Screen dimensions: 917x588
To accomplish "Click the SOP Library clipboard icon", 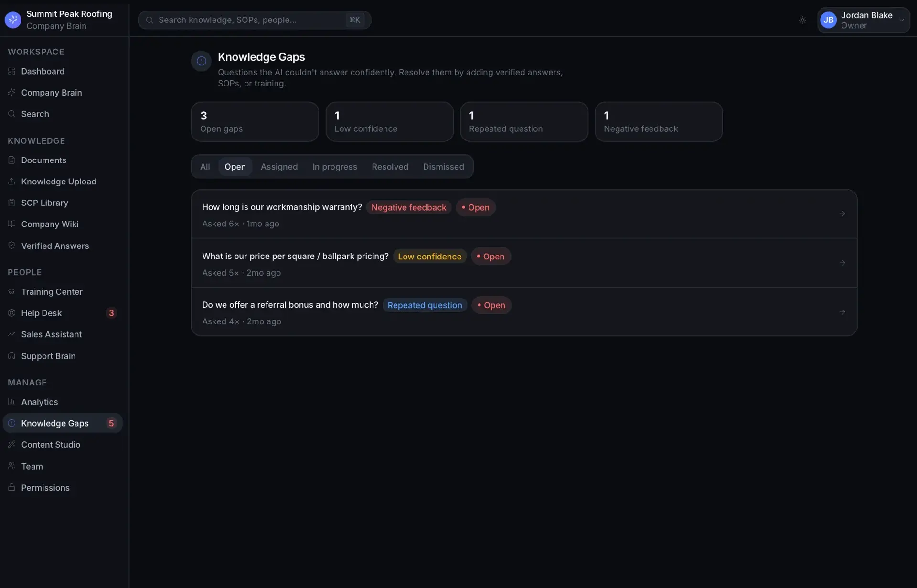I will (11, 203).
